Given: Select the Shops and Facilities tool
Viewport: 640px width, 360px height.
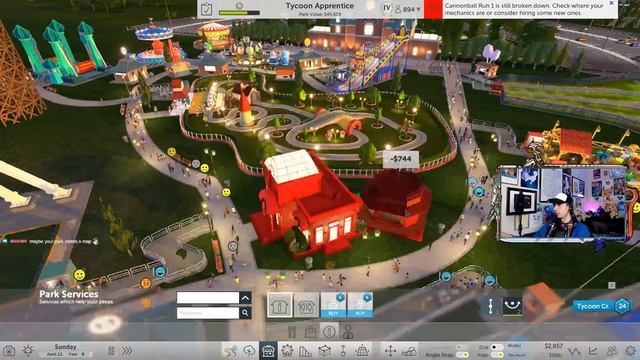Looking at the screenshot, I should click(x=268, y=351).
